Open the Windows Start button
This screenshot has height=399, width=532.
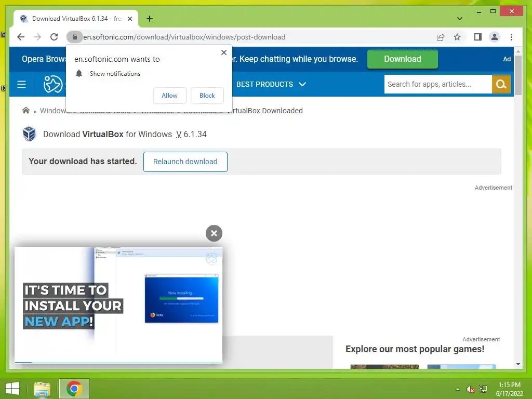point(12,389)
